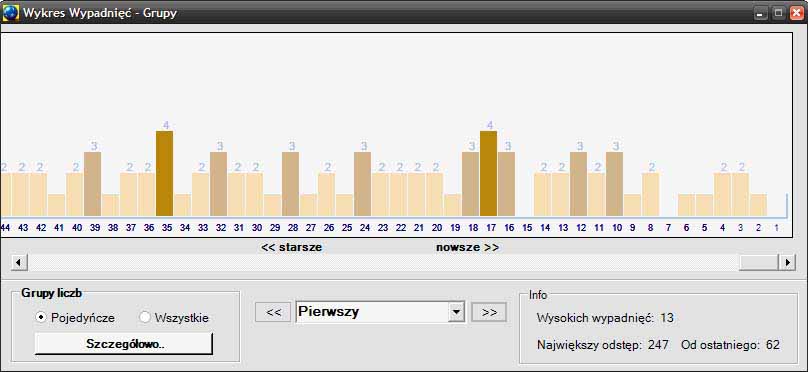808x372 pixels.
Task: Open the Pierwszy dropdown arrow
Action: [456, 312]
